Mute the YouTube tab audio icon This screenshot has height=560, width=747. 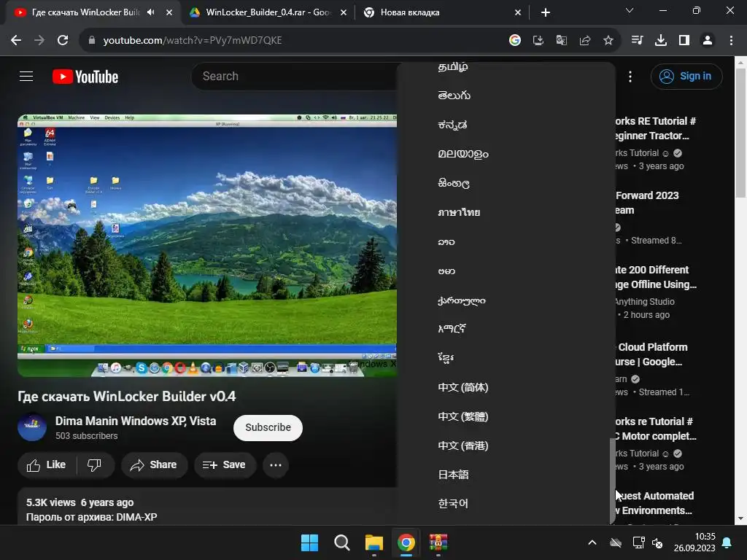click(x=151, y=12)
